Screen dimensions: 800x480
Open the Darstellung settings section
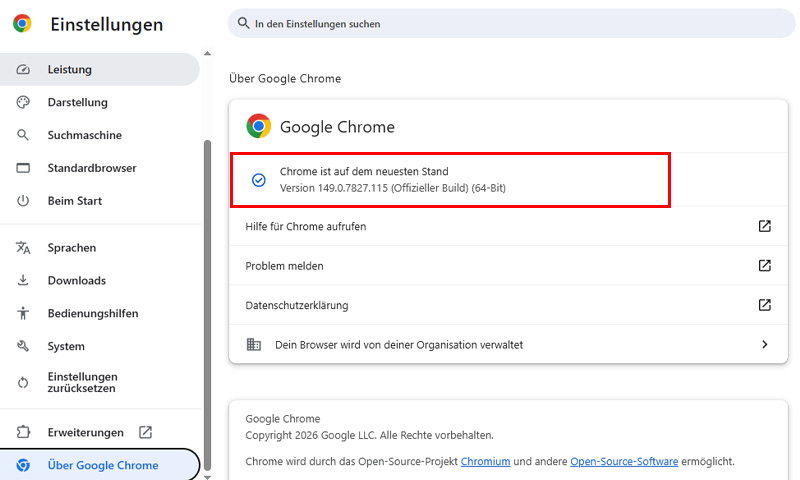99,102
